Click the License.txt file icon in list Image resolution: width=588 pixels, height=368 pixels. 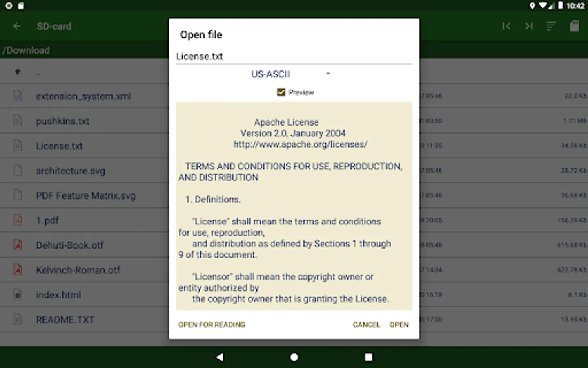coord(18,146)
